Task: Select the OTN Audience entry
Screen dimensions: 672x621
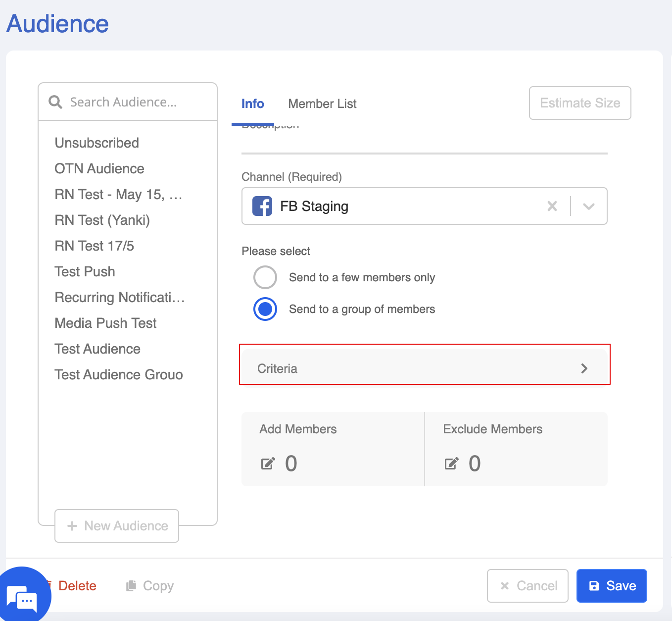Action: tap(99, 168)
